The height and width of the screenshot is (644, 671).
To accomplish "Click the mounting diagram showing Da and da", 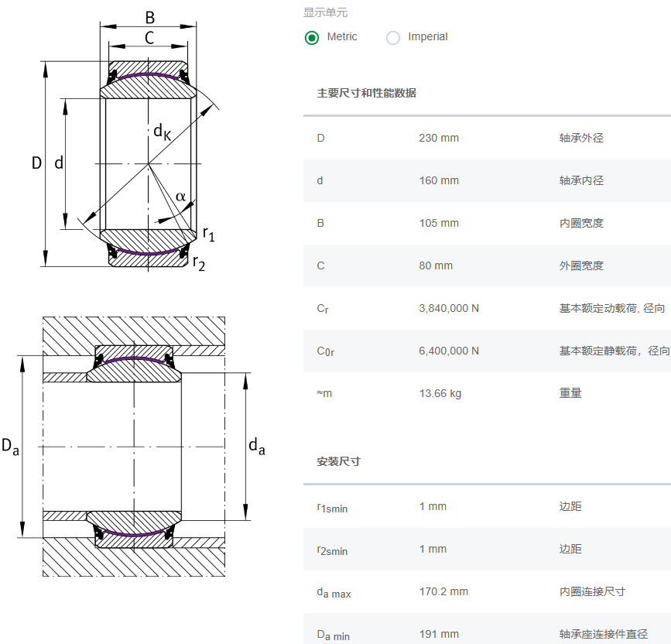I will click(x=134, y=447).
